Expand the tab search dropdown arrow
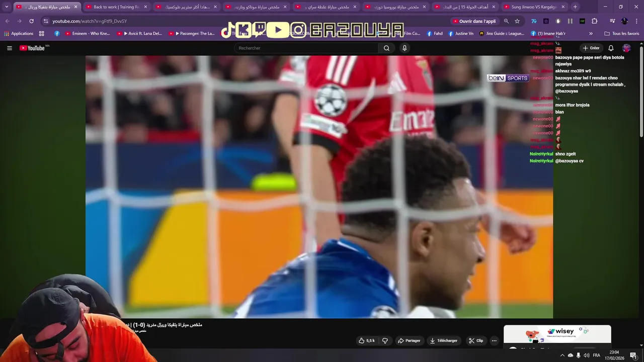Viewport: 644px width, 362px height. coord(7,7)
